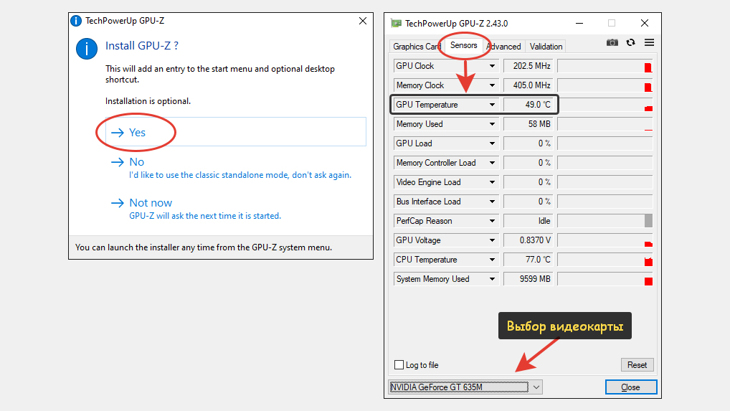Click the GPU-Z app icon in title bar
Screen dimensions: 730x411
[x=396, y=23]
